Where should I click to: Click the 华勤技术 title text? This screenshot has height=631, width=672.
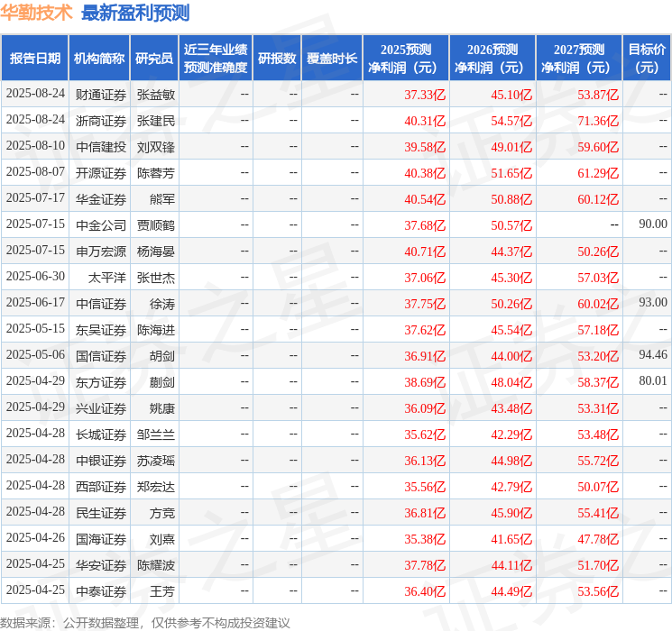[x=36, y=13]
